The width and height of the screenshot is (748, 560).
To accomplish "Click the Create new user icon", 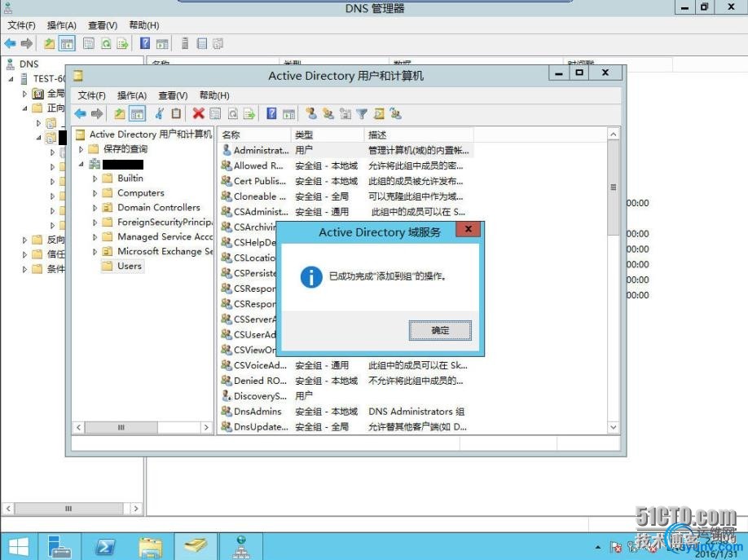I will 311,113.
